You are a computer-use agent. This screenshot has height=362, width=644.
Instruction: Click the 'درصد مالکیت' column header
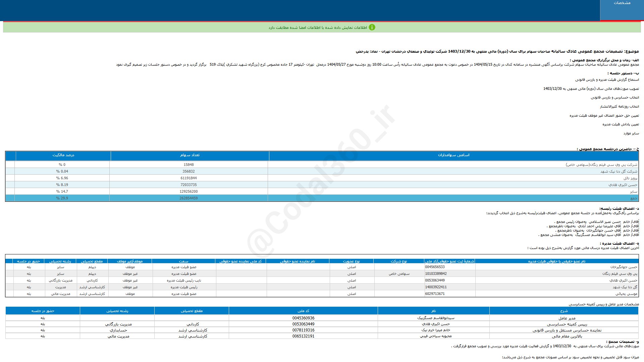(x=63, y=155)
